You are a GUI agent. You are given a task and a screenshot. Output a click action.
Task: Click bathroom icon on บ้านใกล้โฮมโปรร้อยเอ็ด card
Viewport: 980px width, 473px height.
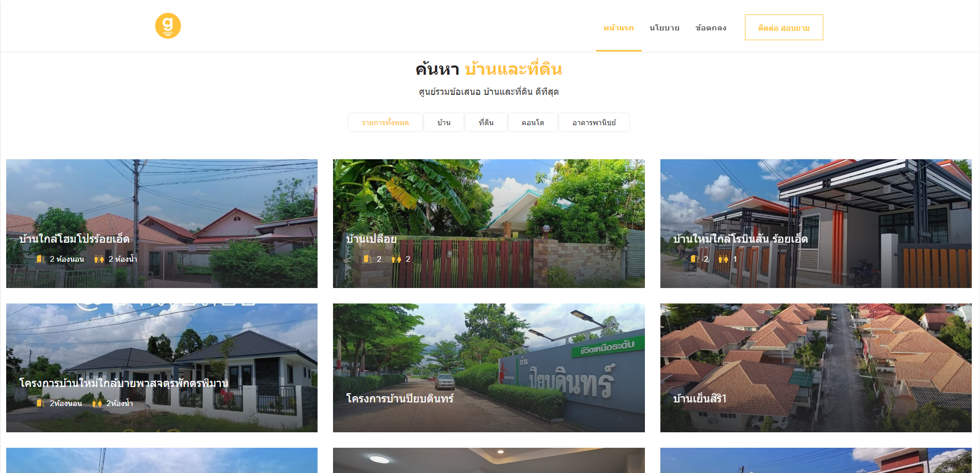tap(99, 259)
